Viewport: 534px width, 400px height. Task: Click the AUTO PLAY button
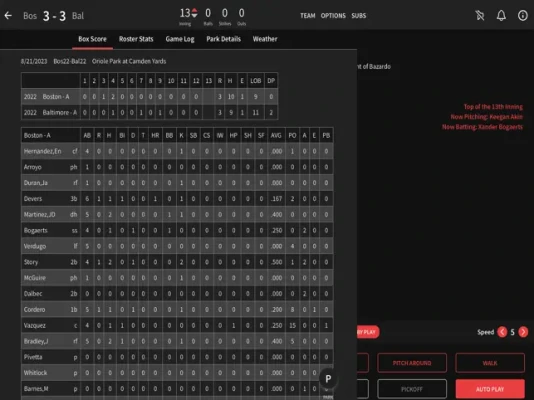[490, 389]
